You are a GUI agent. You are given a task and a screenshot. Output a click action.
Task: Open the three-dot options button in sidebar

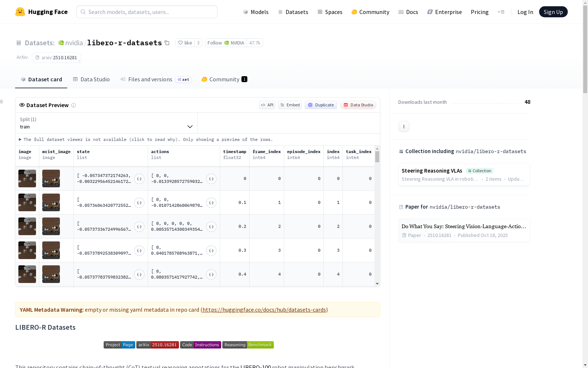coord(404,127)
